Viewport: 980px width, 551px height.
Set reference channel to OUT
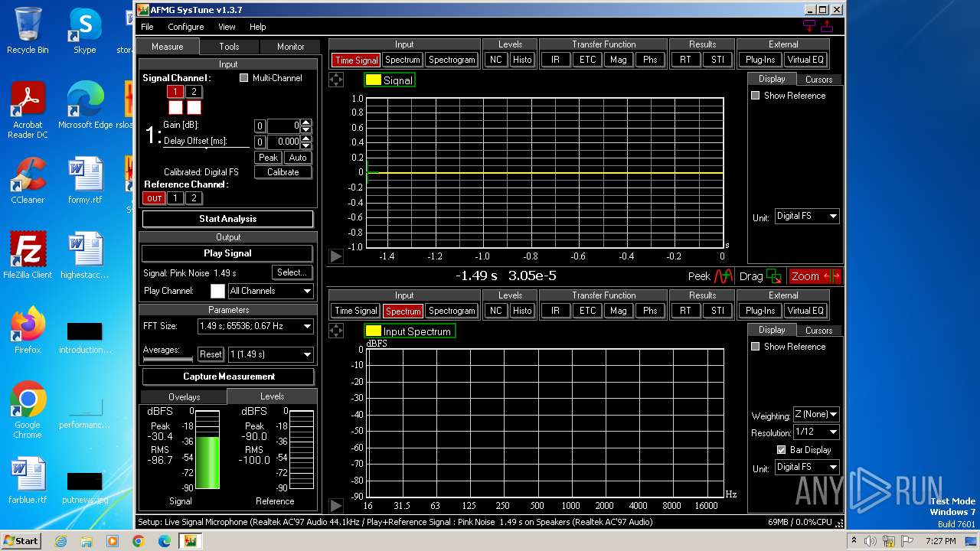point(155,198)
